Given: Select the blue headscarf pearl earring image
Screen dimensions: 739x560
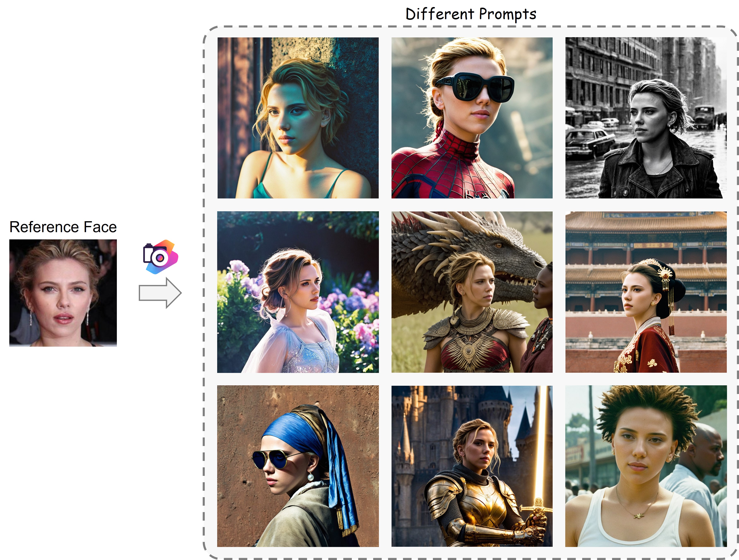Looking at the screenshot, I should click(x=298, y=466).
